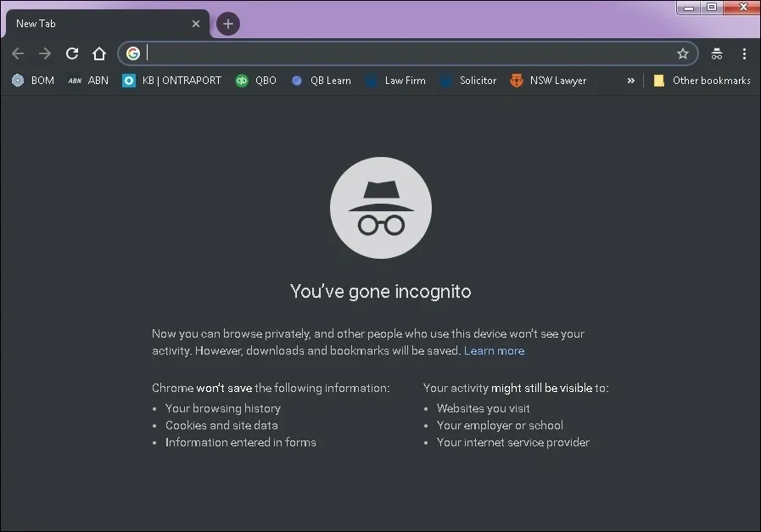Open the QBO bookmark

pyautogui.click(x=255, y=81)
